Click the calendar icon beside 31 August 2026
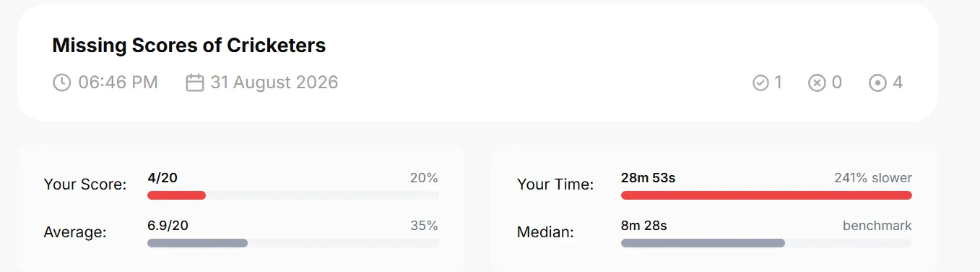 click(195, 82)
